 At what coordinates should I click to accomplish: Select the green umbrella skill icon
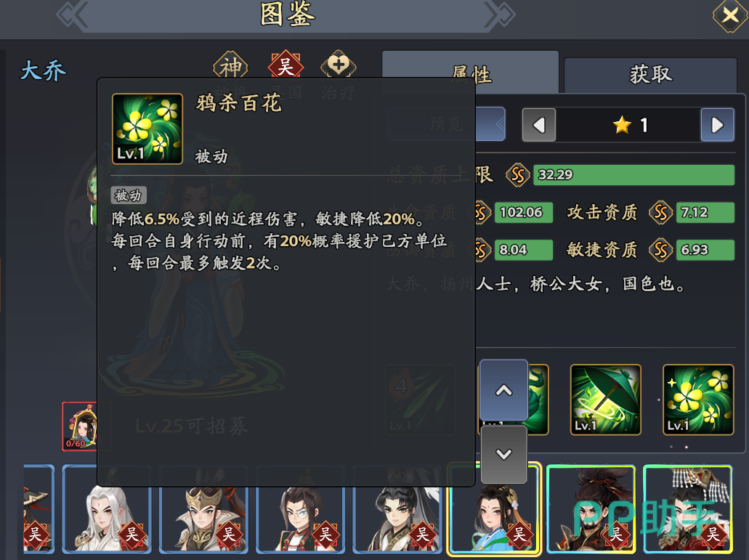coord(605,399)
